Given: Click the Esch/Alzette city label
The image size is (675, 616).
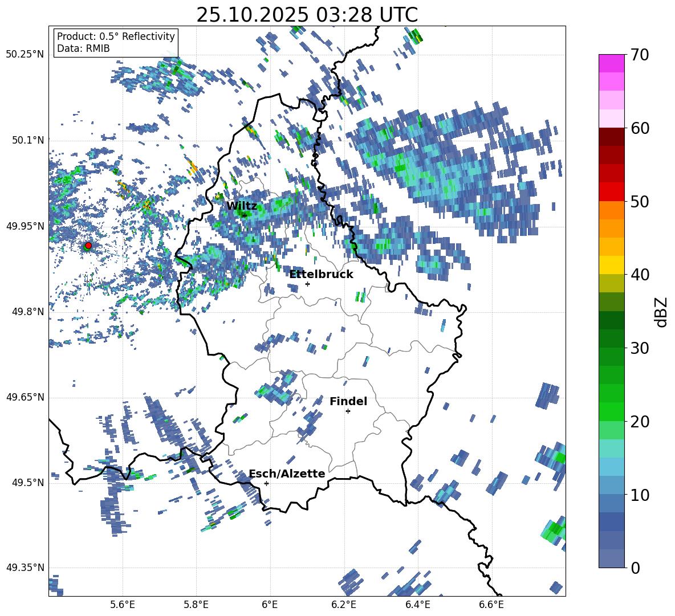Looking at the screenshot, I should pyautogui.click(x=287, y=474).
